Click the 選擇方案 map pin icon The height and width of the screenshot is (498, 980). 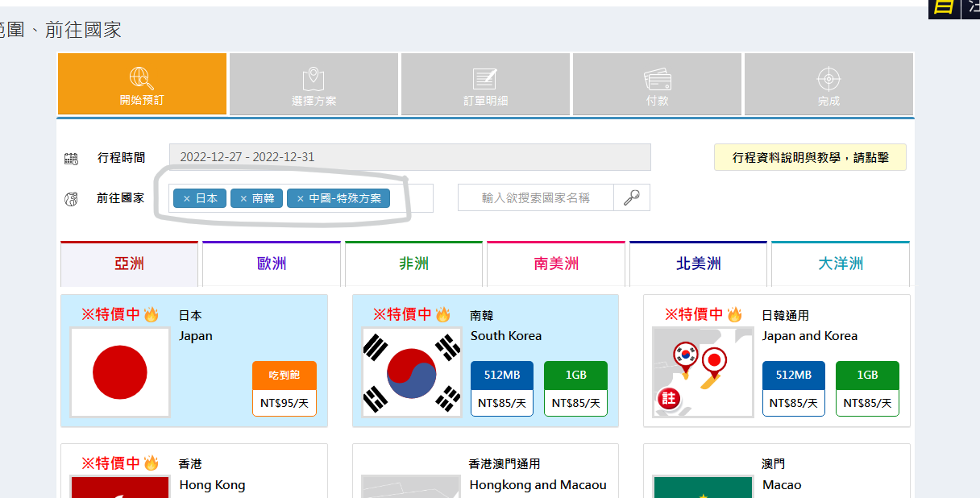point(314,78)
